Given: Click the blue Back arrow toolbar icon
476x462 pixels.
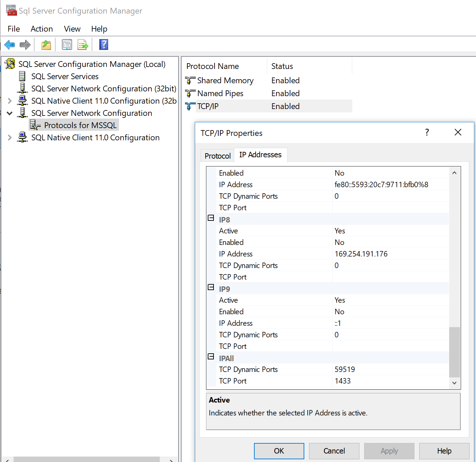Looking at the screenshot, I should point(10,45).
